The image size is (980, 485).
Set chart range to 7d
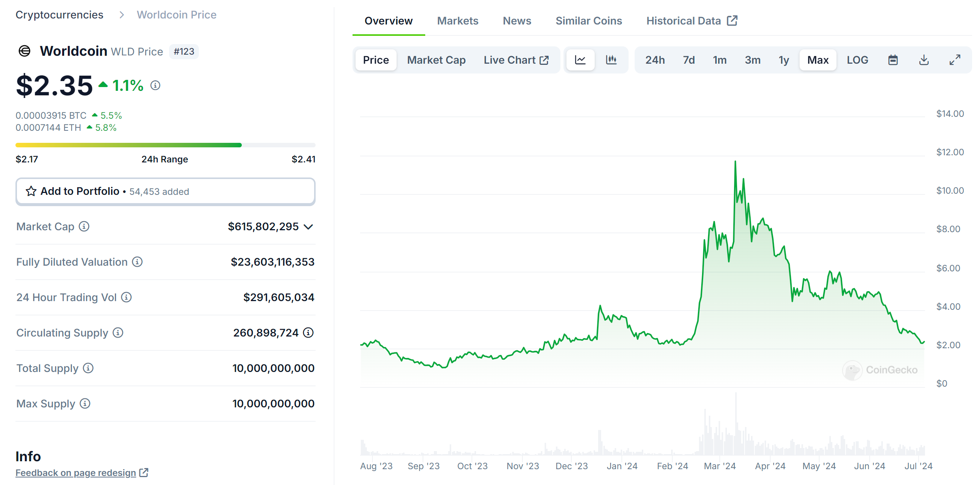point(688,60)
